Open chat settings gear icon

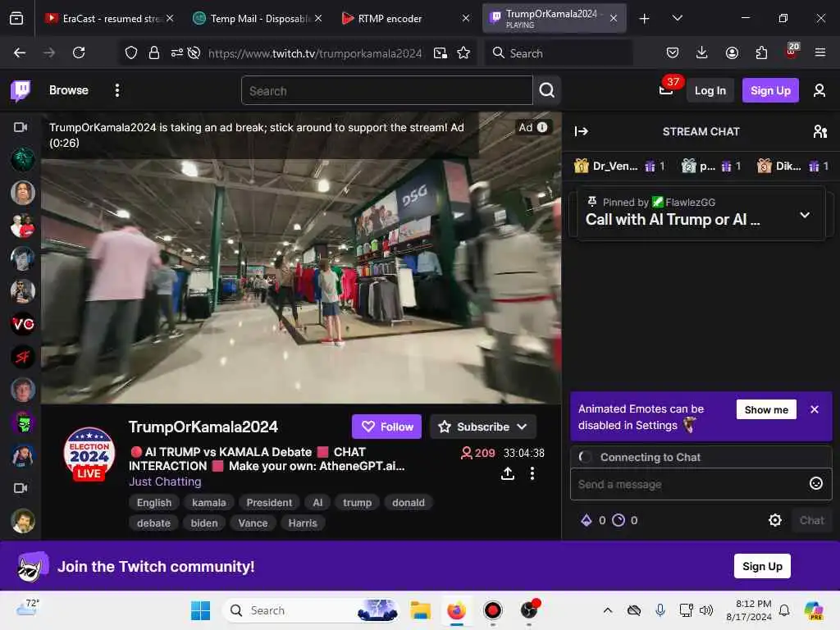[774, 520]
